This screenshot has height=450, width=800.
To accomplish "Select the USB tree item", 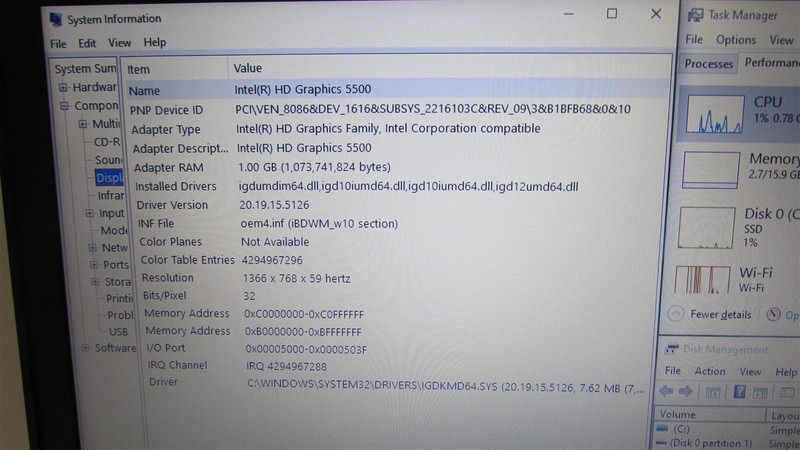I will 118,332.
